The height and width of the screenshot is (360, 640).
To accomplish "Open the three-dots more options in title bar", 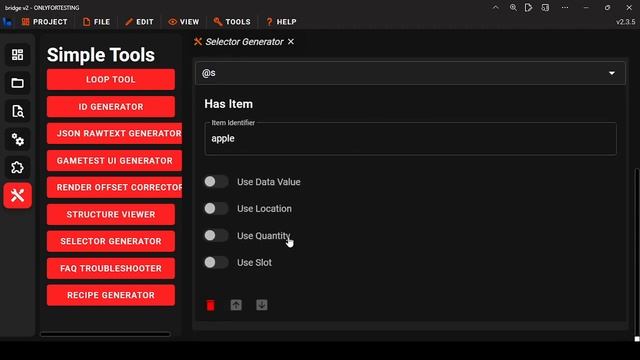I will click(x=565, y=7).
